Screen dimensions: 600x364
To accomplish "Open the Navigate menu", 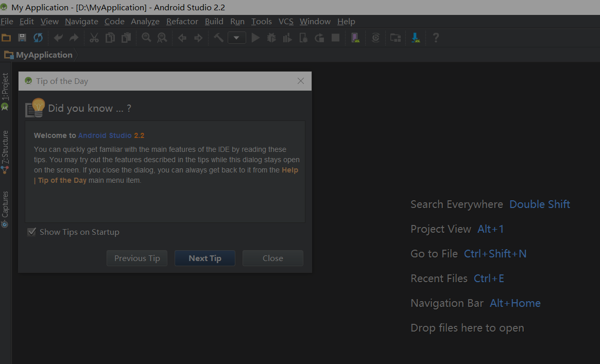I will tap(81, 22).
